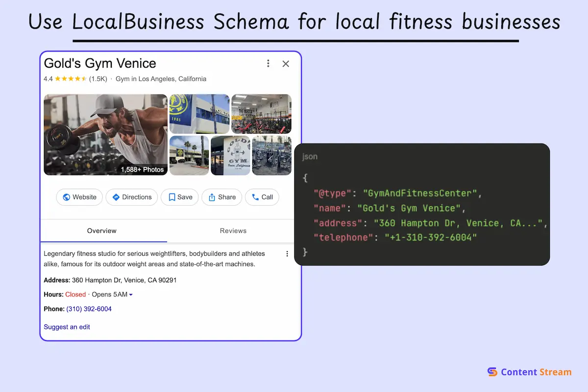Image resolution: width=588 pixels, height=392 pixels.
Task: Click the Directions diamond arrow icon
Action: point(116,197)
